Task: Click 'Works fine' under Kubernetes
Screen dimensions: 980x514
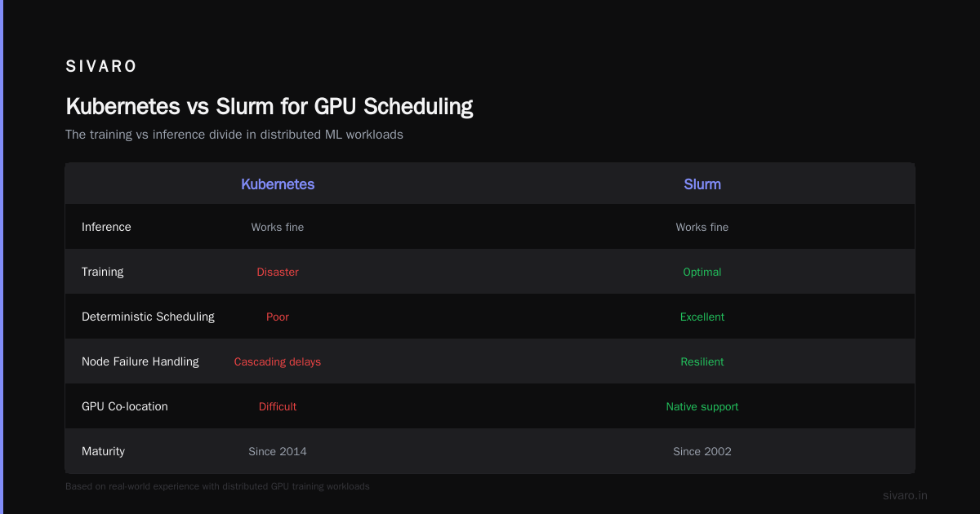Action: [278, 227]
